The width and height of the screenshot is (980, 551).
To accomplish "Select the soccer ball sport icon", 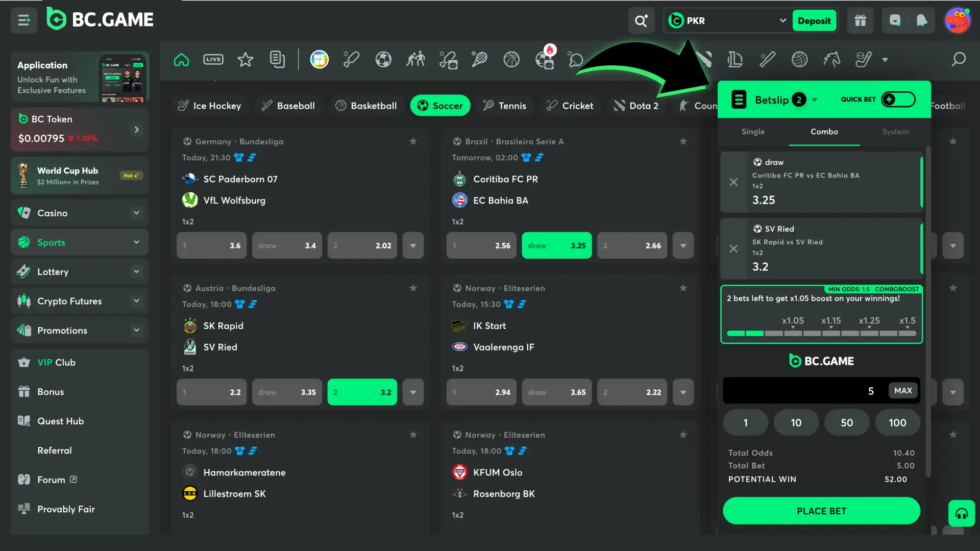I will point(383,60).
